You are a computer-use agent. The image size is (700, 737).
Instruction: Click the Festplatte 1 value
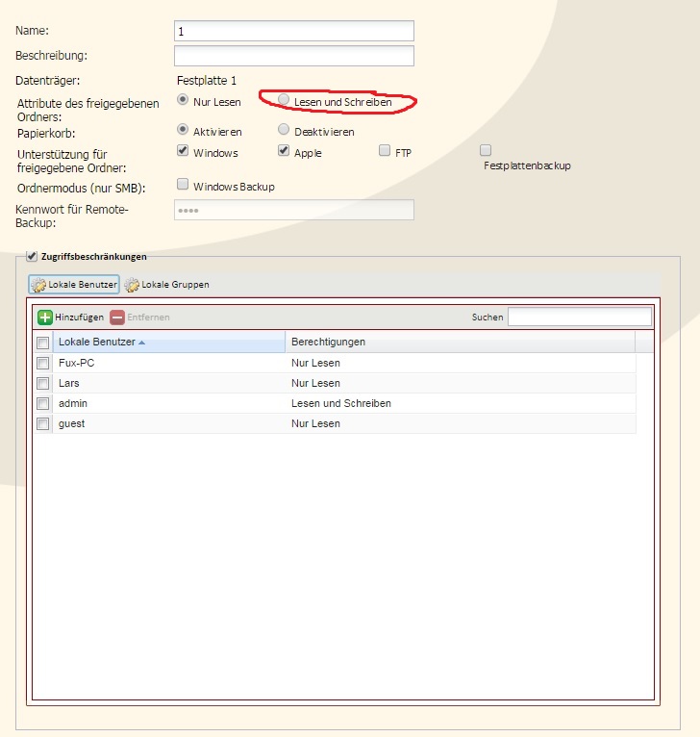(207, 81)
